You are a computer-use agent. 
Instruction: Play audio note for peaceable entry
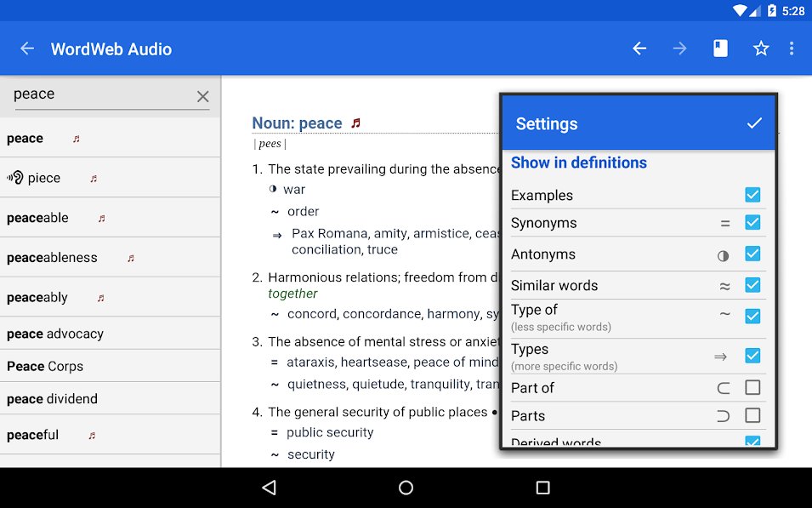102,218
